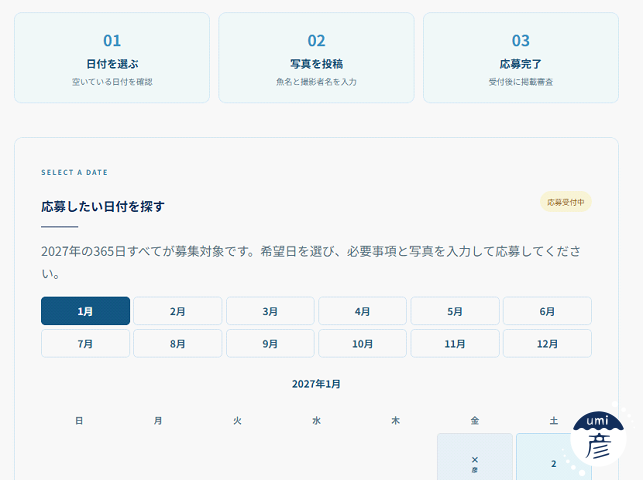Click the 木 weekday column header
Screen dimensions: 643x480
coord(395,421)
